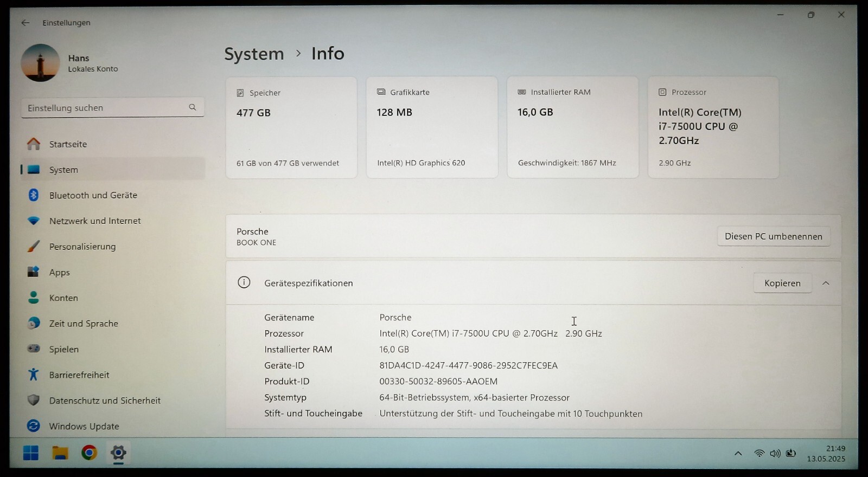Click the Barrierefreiheit accessibility icon

(34, 375)
